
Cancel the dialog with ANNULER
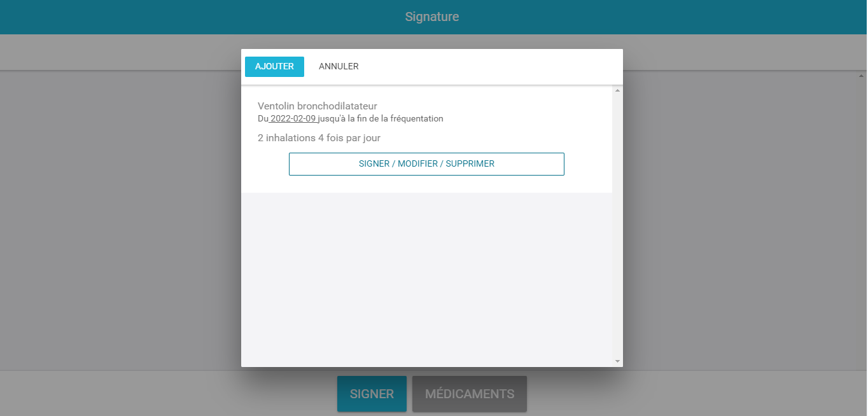(339, 67)
